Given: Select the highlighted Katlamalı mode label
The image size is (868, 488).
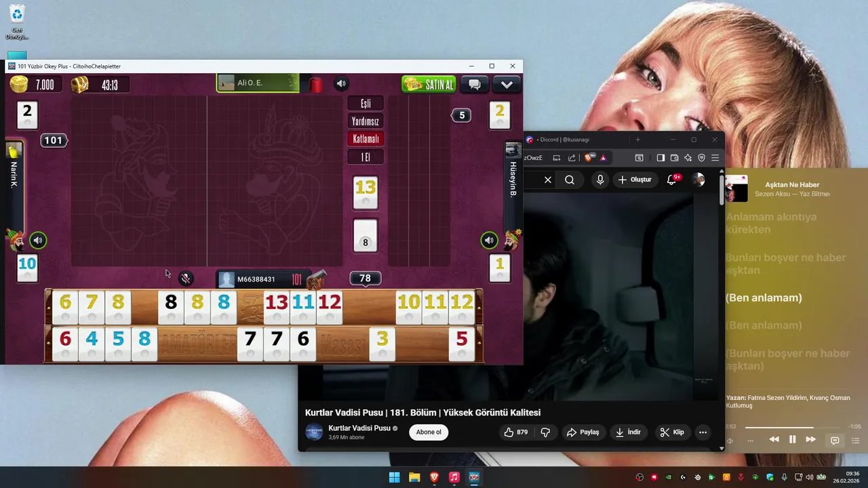Looking at the screenshot, I should pos(366,138).
